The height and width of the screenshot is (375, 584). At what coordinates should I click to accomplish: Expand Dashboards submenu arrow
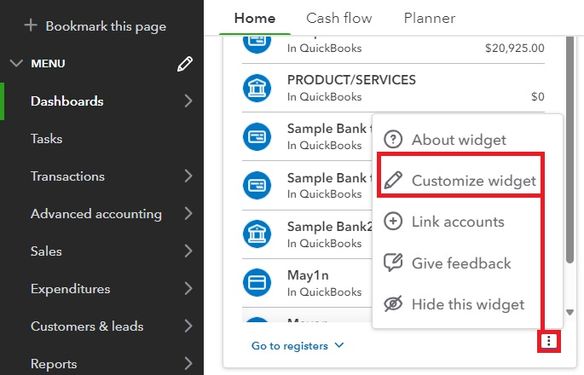[188, 101]
